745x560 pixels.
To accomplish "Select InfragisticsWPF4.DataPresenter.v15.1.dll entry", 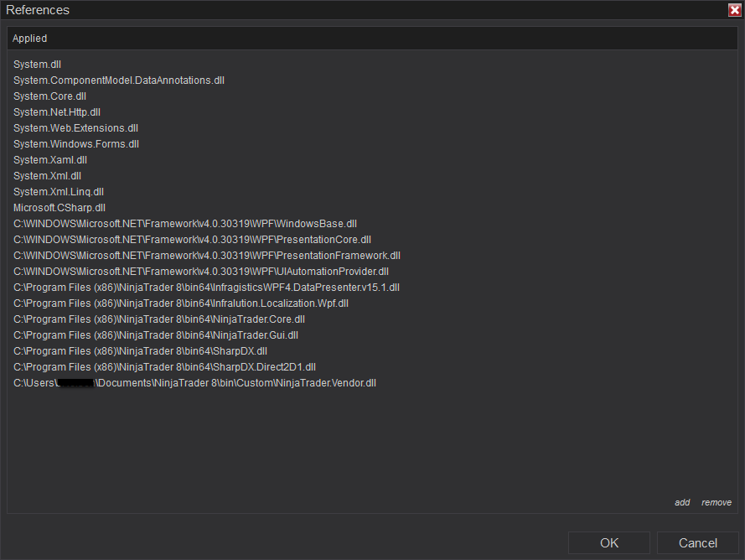I will pyautogui.click(x=206, y=288).
